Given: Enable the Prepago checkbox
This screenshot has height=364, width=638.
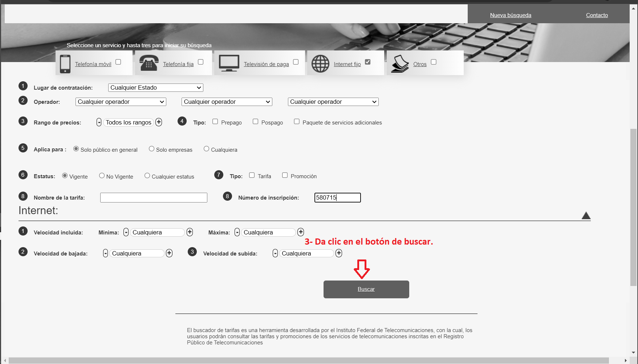Looking at the screenshot, I should click(x=215, y=121).
